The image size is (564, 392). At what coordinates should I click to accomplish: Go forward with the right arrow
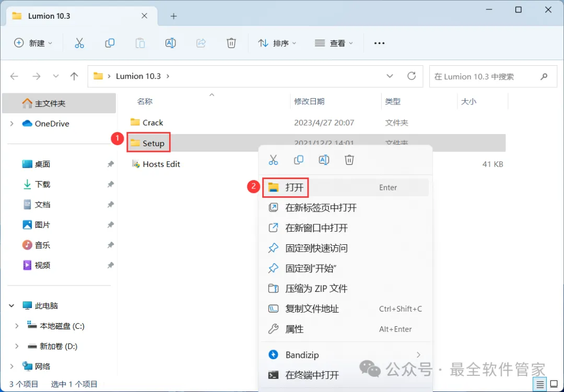click(37, 76)
